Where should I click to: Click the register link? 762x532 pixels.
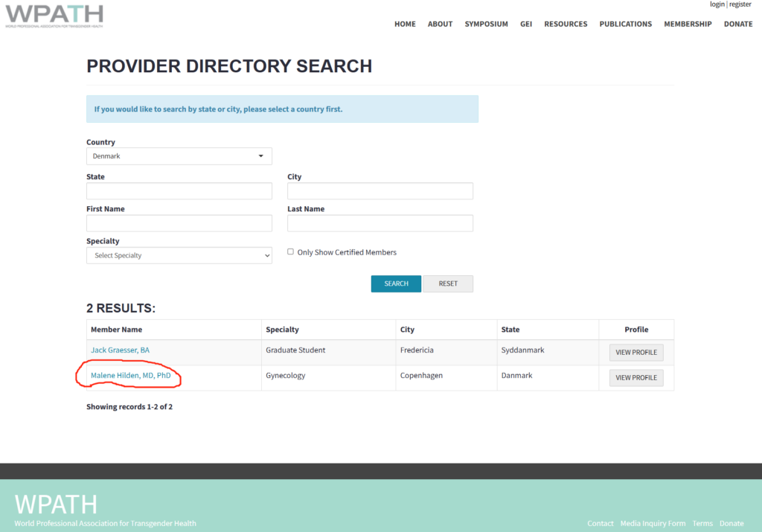click(x=740, y=4)
